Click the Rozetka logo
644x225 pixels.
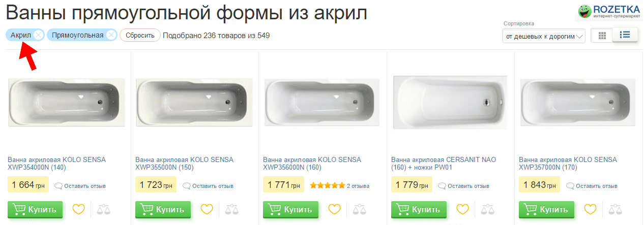click(x=608, y=12)
